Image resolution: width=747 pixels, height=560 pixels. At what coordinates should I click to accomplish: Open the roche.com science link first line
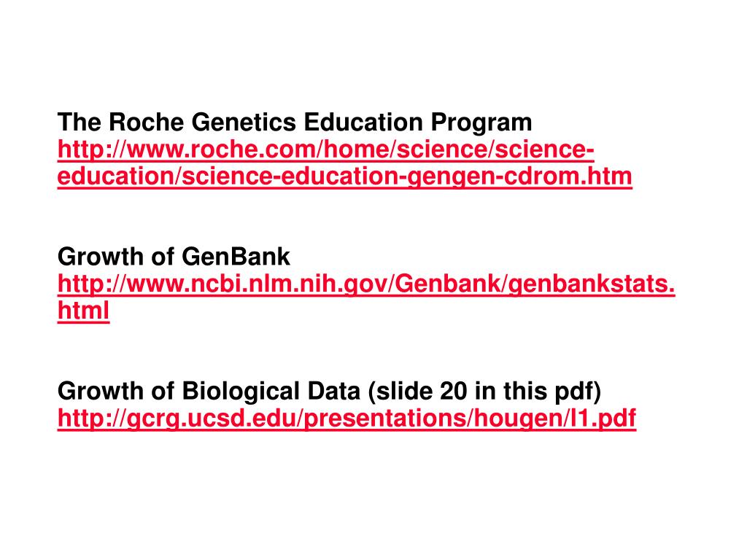pos(326,149)
